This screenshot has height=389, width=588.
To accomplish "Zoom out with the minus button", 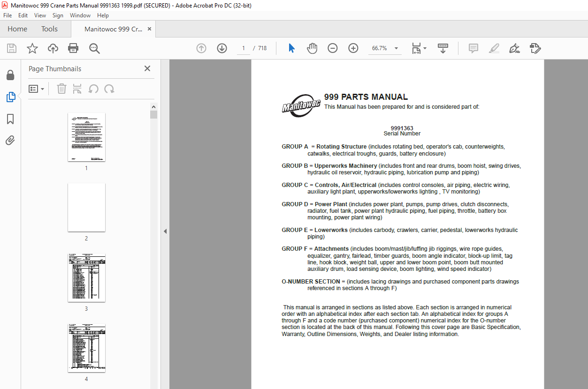I will pyautogui.click(x=333, y=48).
